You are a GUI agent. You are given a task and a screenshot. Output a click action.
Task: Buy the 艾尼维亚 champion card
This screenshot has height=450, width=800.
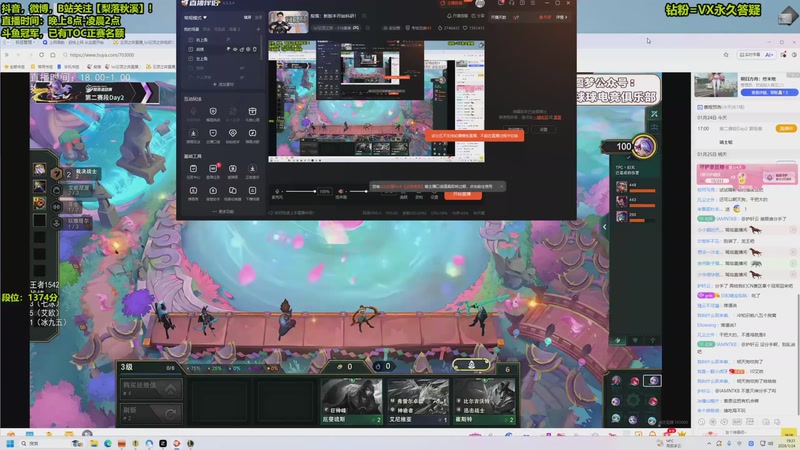[418, 401]
